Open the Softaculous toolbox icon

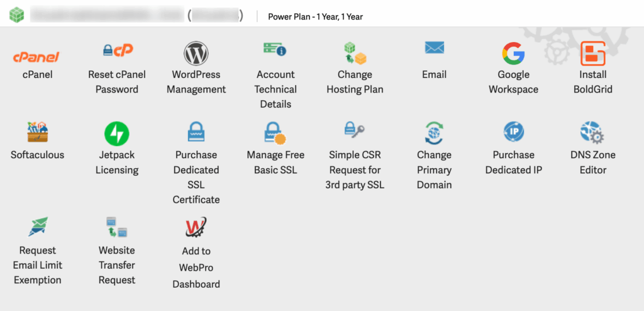37,132
